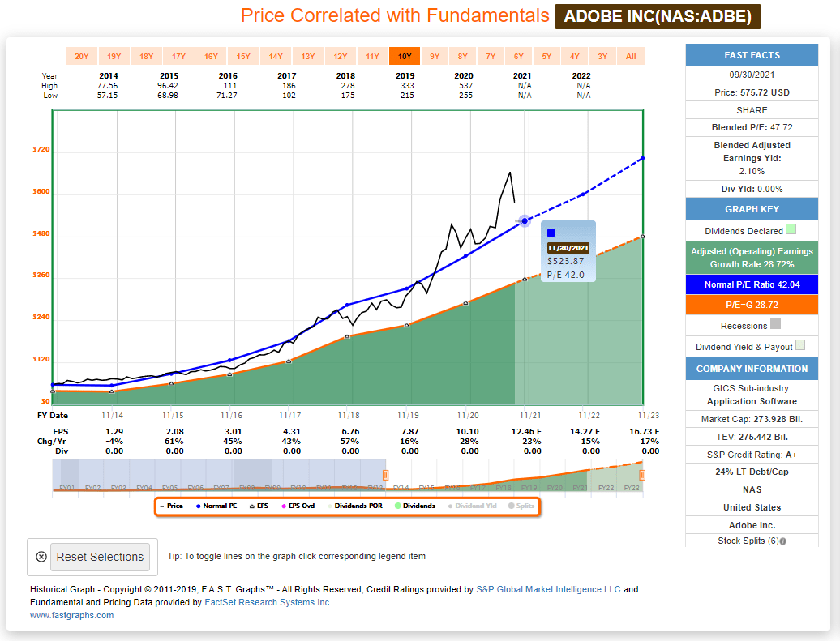Image resolution: width=840 pixels, height=641 pixels.
Task: Toggle the EPS Ovd legend item
Action: coord(298,506)
